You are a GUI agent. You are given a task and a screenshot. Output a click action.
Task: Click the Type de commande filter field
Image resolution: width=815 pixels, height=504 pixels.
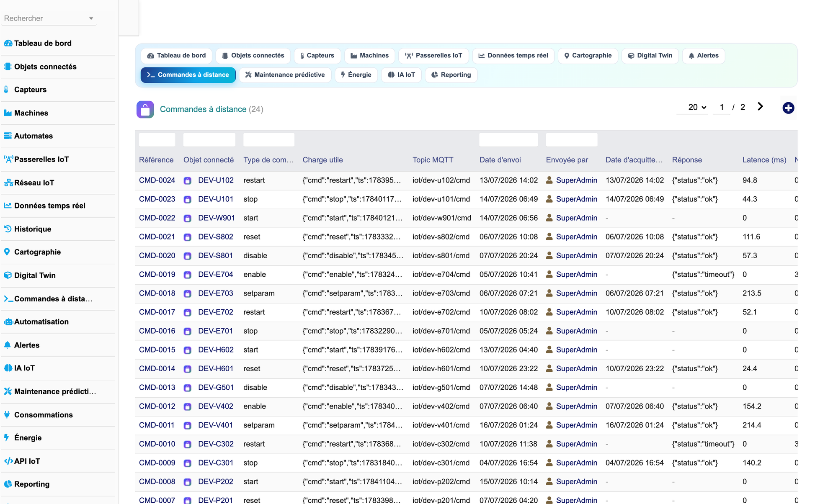click(269, 140)
